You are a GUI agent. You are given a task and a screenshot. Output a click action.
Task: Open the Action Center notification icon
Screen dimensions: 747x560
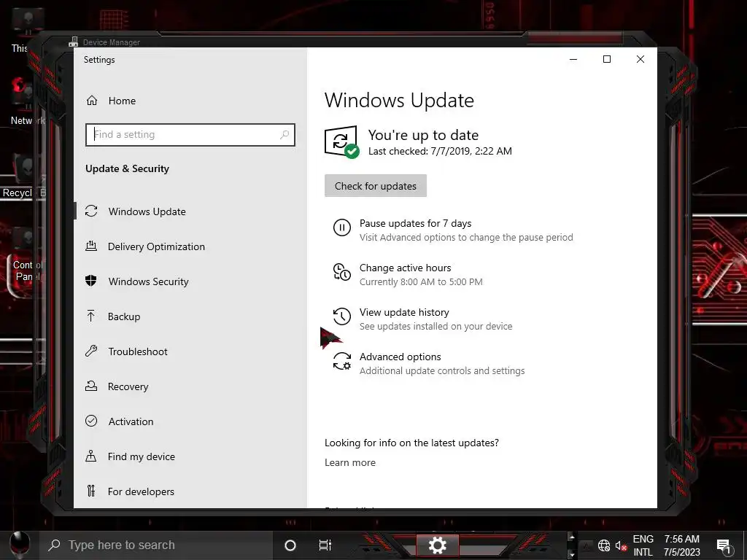[724, 547]
